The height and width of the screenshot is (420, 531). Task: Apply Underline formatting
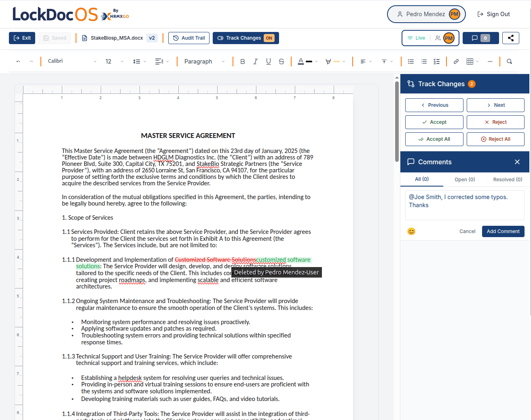(269, 62)
